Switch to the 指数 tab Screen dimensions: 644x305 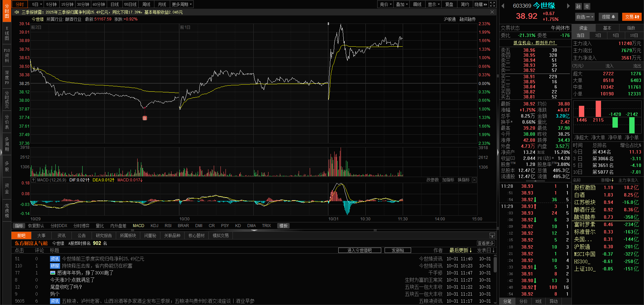pos(631,28)
